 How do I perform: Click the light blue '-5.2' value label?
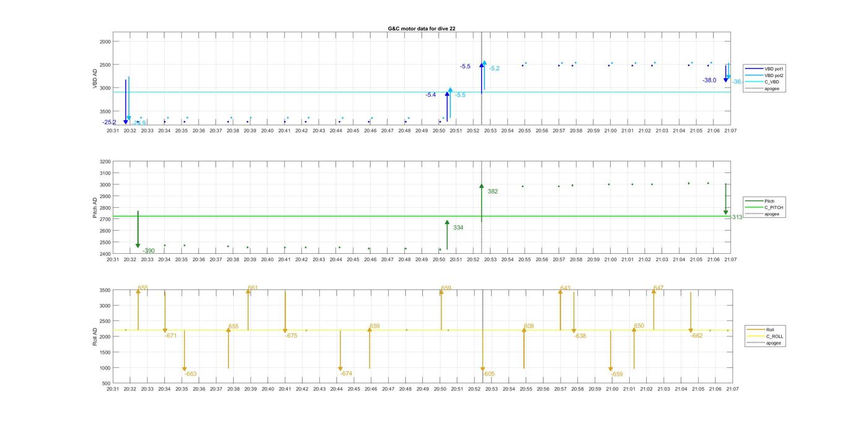pyautogui.click(x=494, y=68)
